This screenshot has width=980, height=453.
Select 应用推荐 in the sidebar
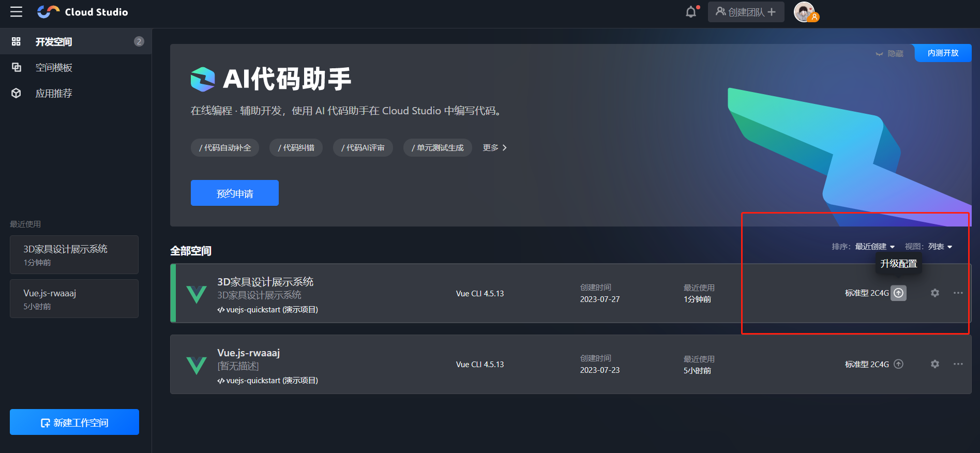click(x=54, y=94)
